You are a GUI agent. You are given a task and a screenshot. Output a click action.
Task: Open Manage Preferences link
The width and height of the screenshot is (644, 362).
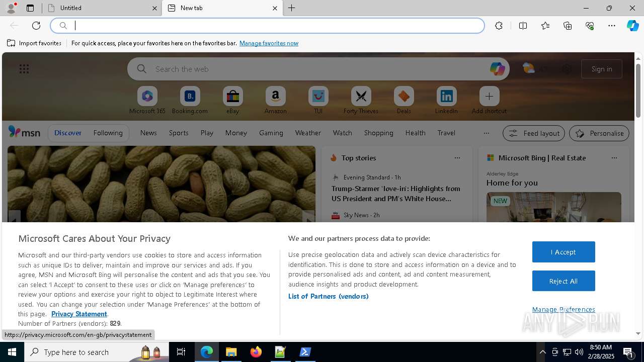coord(563,309)
